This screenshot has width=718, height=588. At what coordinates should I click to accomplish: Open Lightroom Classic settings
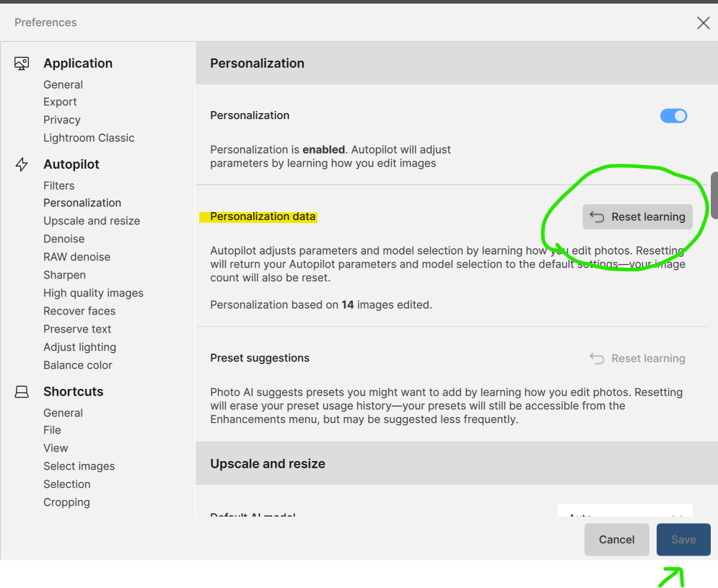(89, 138)
